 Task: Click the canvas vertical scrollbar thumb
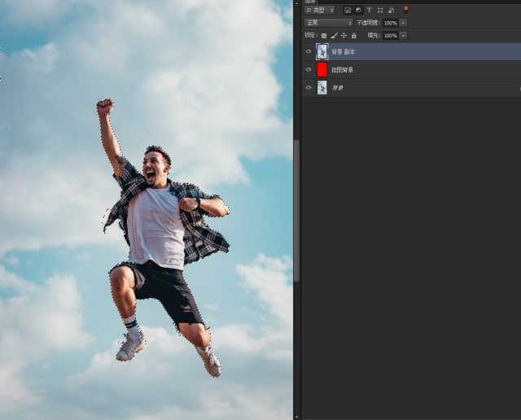coord(296,211)
